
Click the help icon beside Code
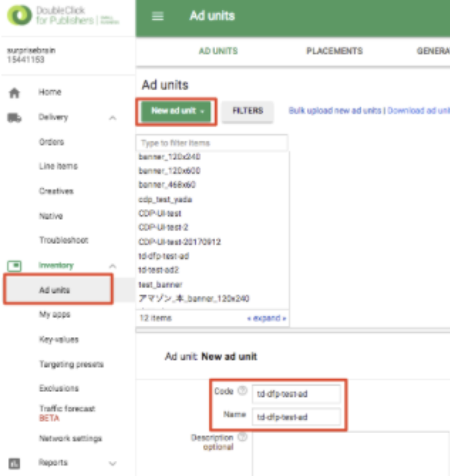[x=242, y=391]
